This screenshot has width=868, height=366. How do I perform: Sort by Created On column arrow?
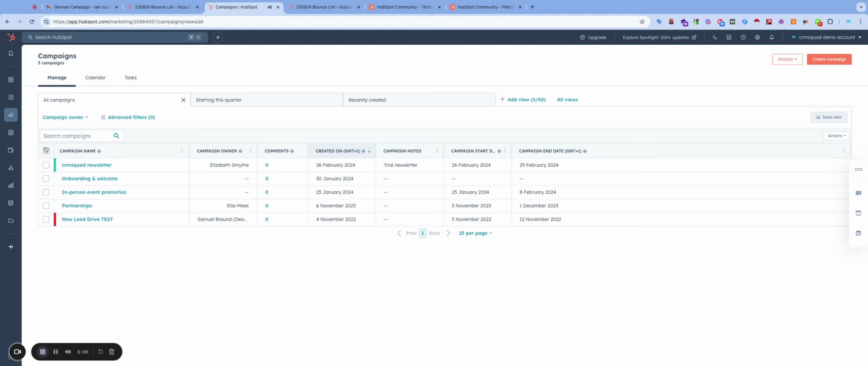(369, 151)
